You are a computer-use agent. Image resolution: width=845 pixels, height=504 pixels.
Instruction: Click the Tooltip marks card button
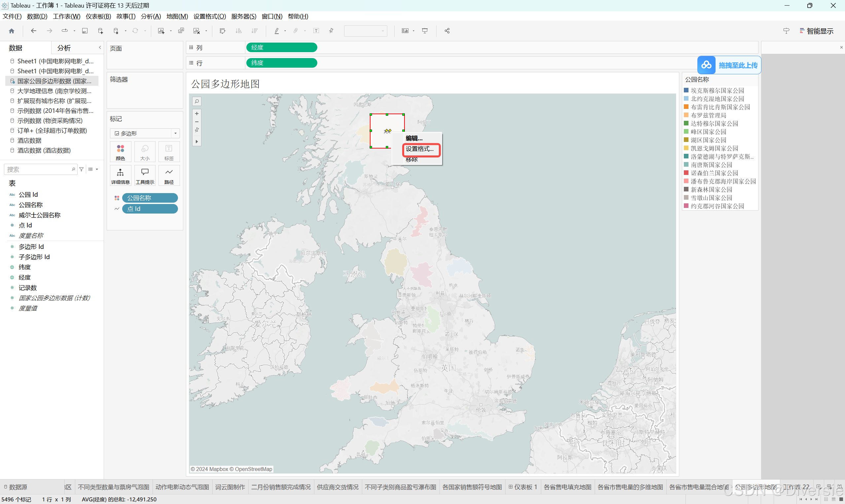(x=145, y=175)
